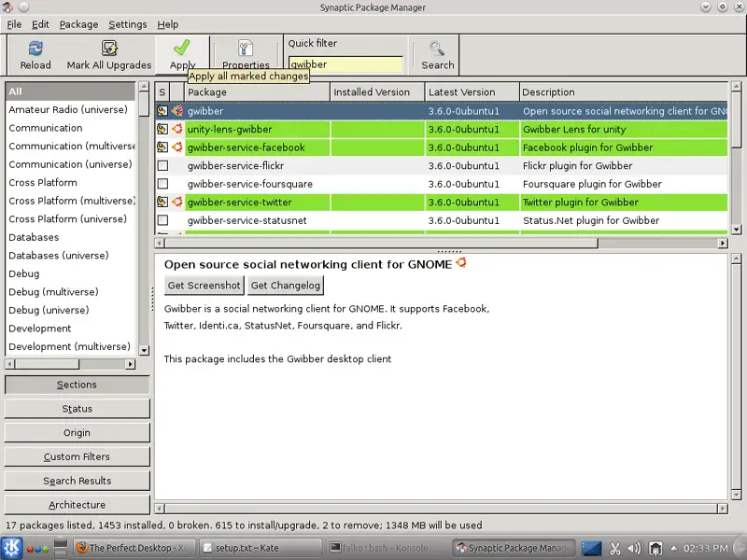Switch to The Perfect Desktop browser window

click(133, 548)
